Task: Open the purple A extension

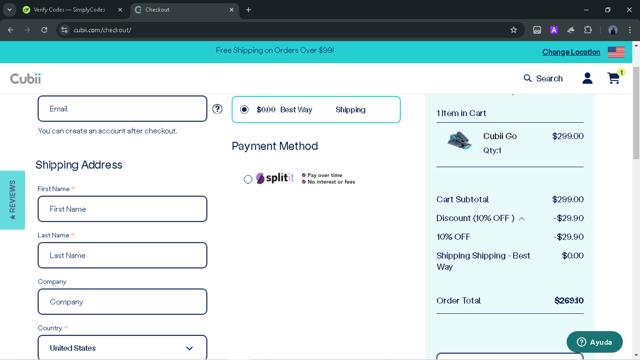Action: 554,30
